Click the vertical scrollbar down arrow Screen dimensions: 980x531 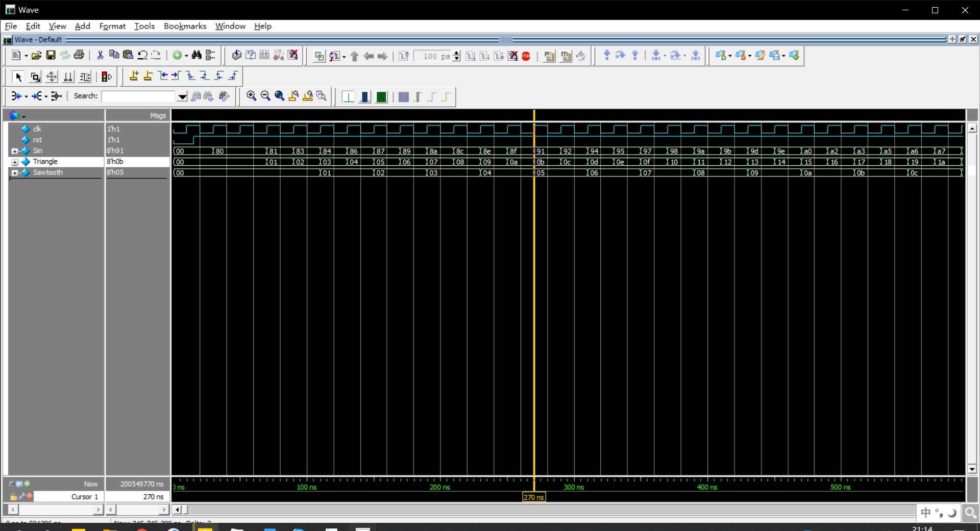[972, 469]
